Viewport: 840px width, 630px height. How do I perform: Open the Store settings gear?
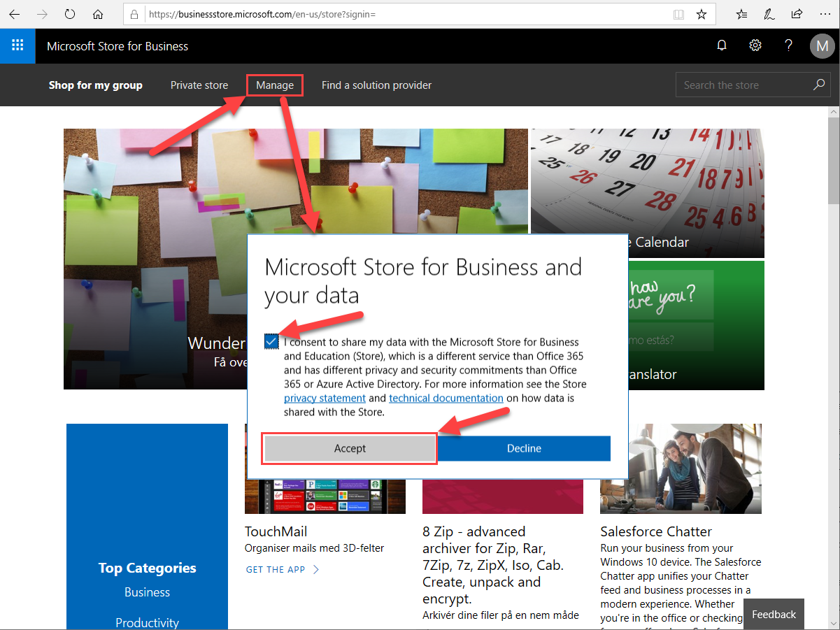(x=755, y=45)
